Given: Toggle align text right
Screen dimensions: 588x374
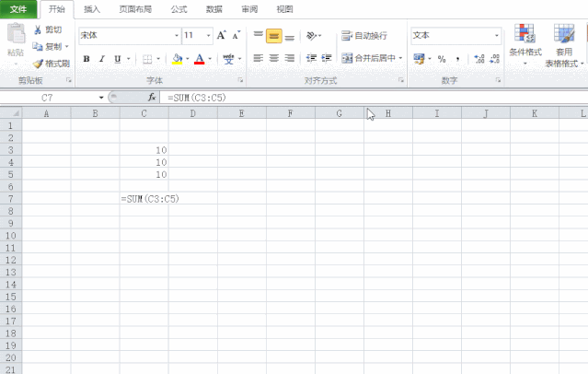Looking at the screenshot, I should [x=290, y=58].
